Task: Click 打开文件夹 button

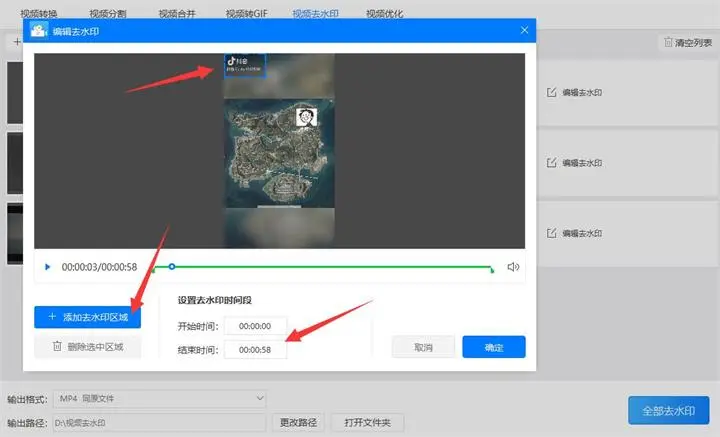Action: click(367, 422)
